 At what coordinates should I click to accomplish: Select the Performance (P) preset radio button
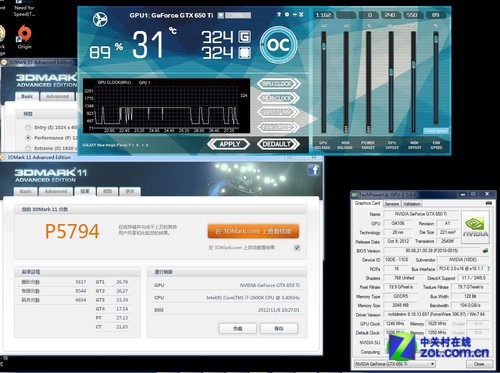[28, 138]
